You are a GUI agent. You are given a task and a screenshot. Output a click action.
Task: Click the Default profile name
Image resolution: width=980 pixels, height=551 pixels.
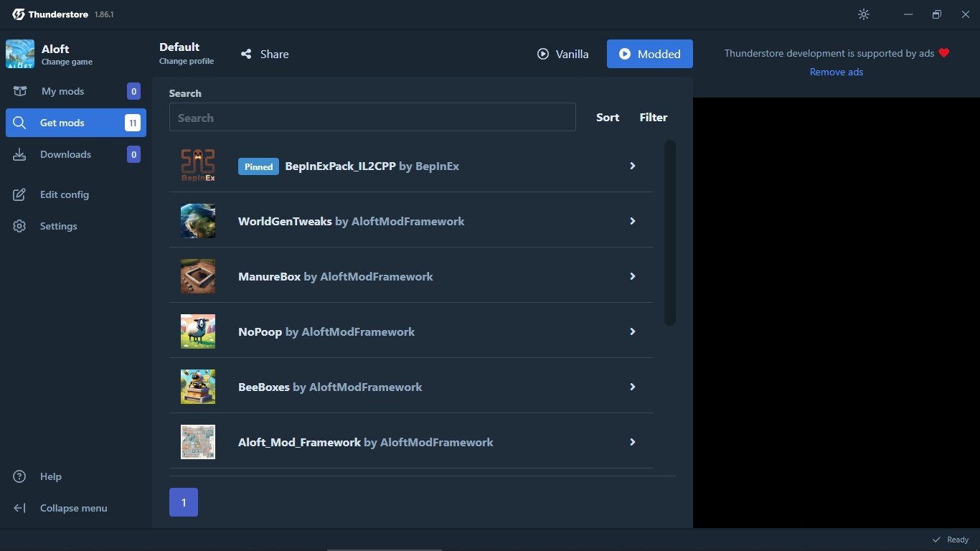[x=179, y=47]
